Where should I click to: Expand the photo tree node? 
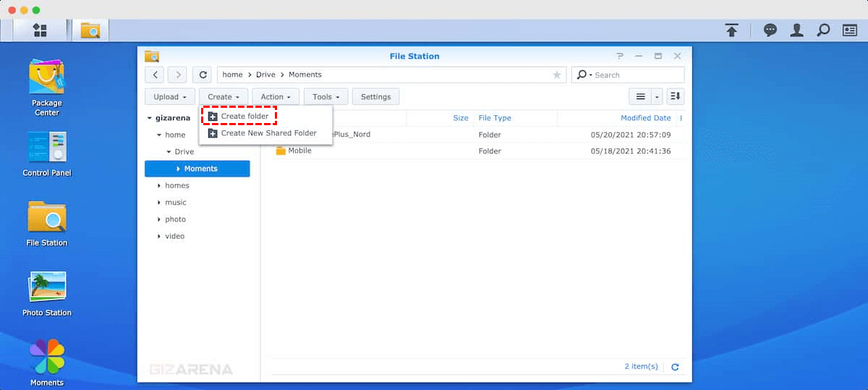(x=159, y=219)
